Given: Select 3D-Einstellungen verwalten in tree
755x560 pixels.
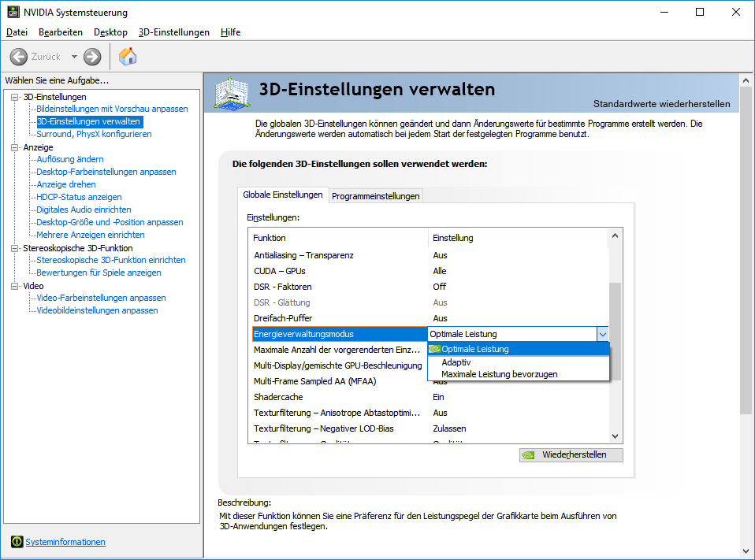Looking at the screenshot, I should [88, 121].
